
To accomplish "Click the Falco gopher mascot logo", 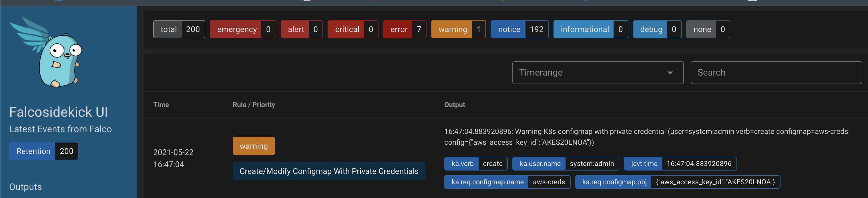I will click(x=47, y=52).
